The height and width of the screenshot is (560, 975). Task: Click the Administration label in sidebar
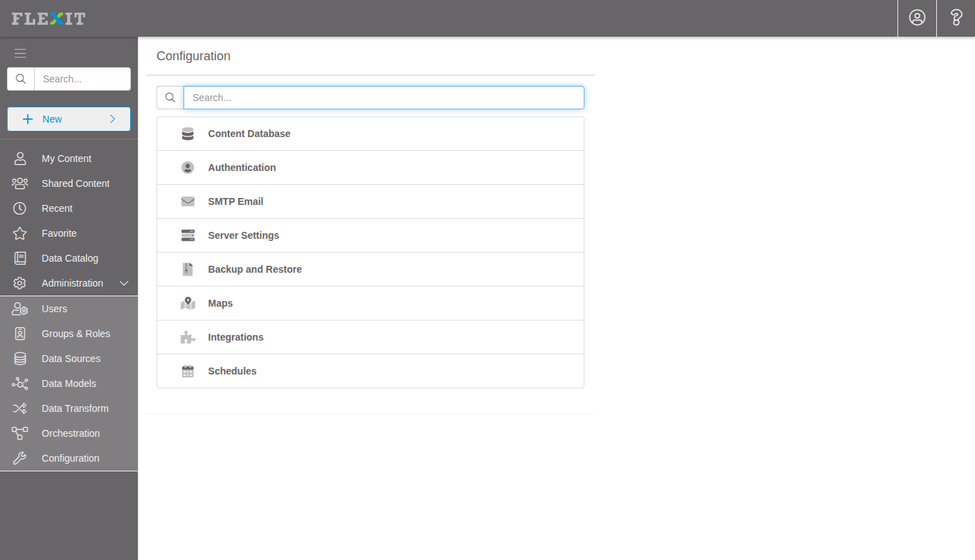click(x=72, y=283)
